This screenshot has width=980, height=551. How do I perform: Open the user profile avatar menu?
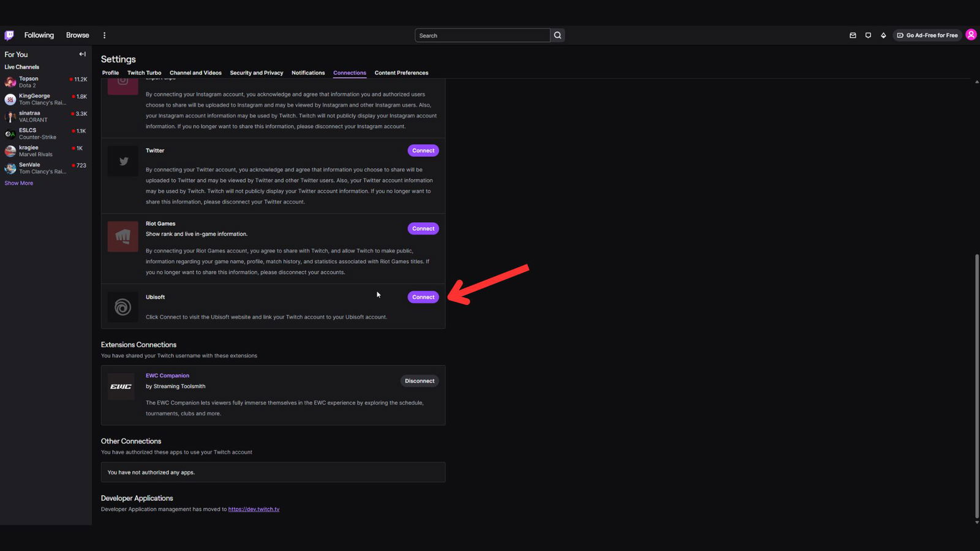(971, 35)
